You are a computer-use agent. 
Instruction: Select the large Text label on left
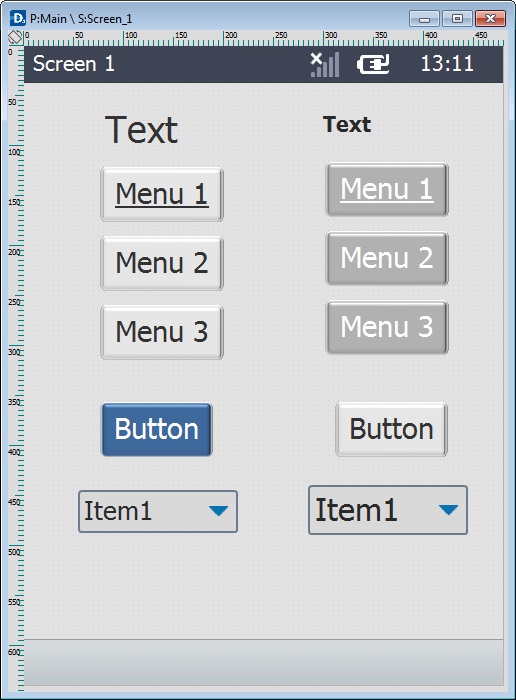[x=141, y=130]
